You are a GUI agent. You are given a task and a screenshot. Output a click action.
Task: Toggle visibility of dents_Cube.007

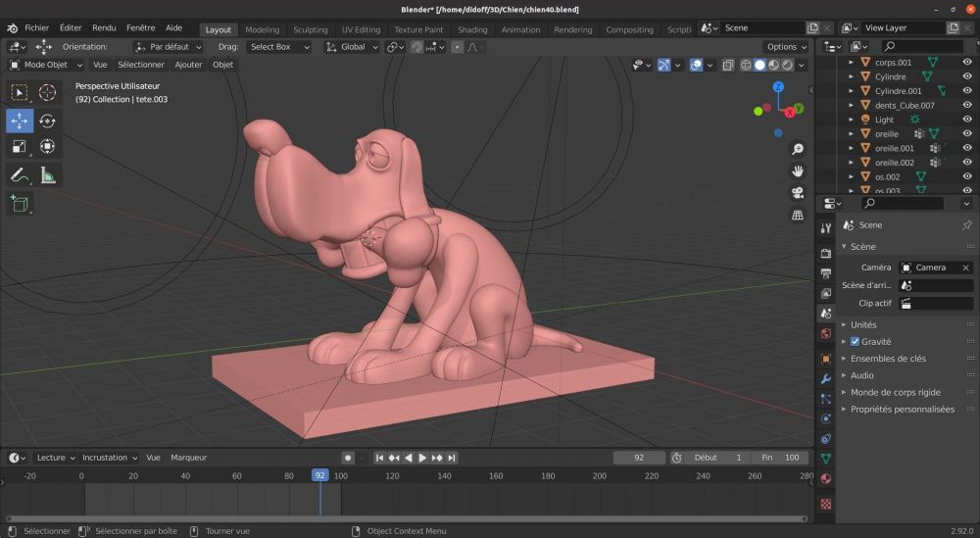(967, 105)
